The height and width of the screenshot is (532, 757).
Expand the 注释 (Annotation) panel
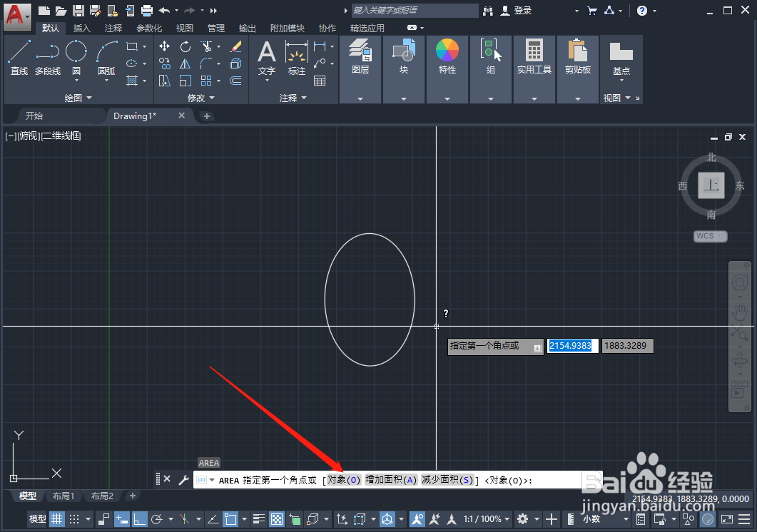(293, 98)
